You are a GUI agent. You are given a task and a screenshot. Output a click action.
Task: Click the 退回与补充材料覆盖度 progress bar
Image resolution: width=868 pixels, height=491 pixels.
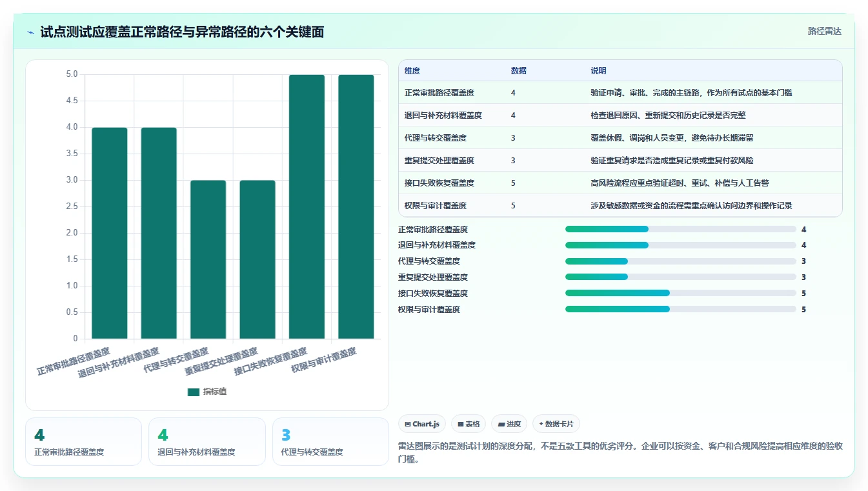pyautogui.click(x=681, y=245)
